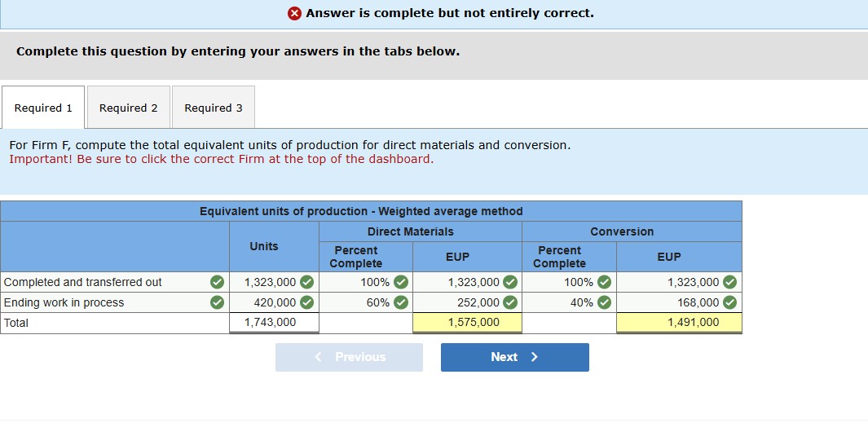Switch to the Required 3 tab

pos(213,108)
